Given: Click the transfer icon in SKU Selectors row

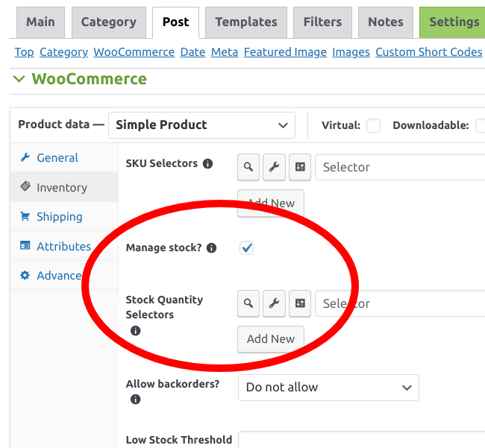Looking at the screenshot, I should (300, 167).
